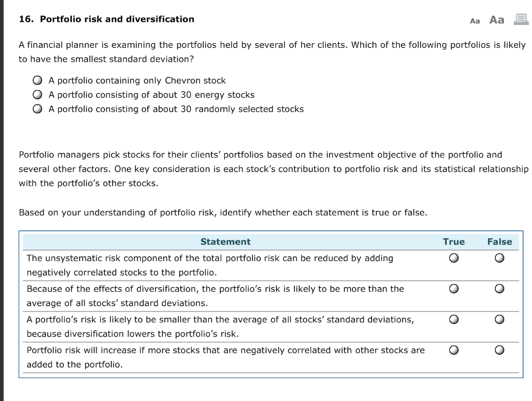Select the Chevron-only portfolio option
532x401 pixels.
[37, 80]
